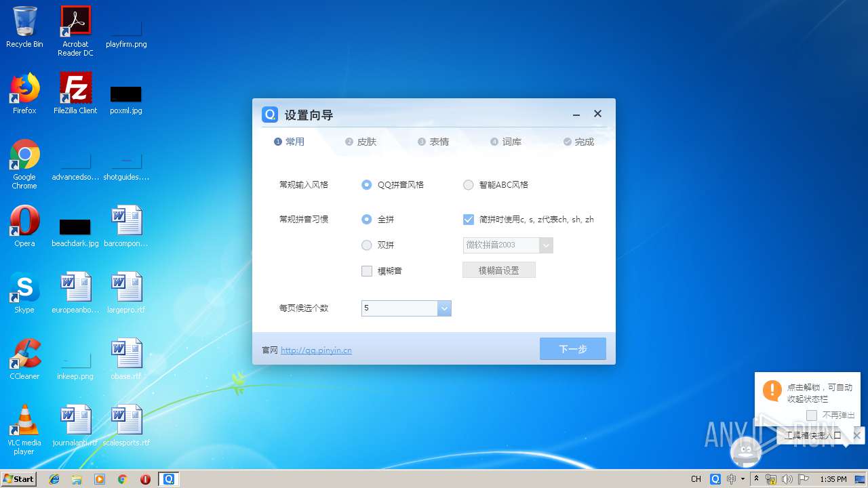The width and height of the screenshot is (868, 488).
Task: Open Windows Explorer folder taskbar icon
Action: [77, 479]
